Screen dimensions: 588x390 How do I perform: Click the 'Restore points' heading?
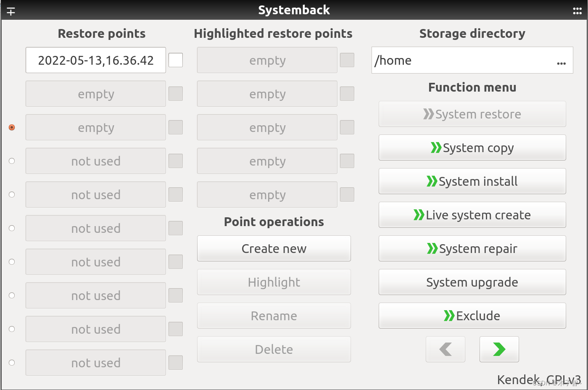click(102, 33)
